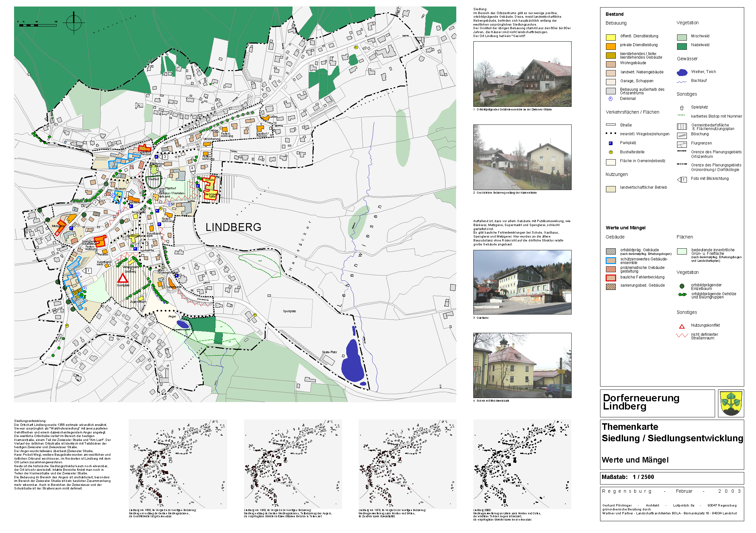This screenshot has width=756, height=533.
Task: Click the Bushaltestelle symbol in the legend
Action: pos(611,152)
